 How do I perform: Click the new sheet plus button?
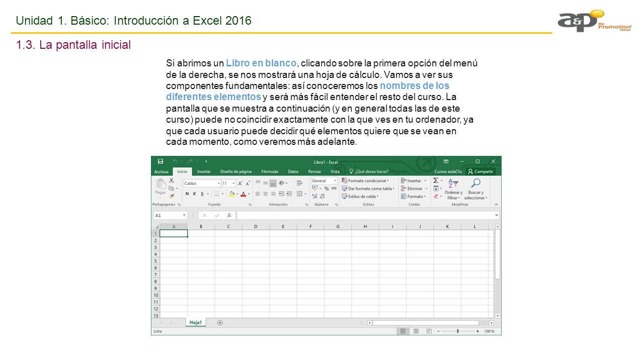220,323
